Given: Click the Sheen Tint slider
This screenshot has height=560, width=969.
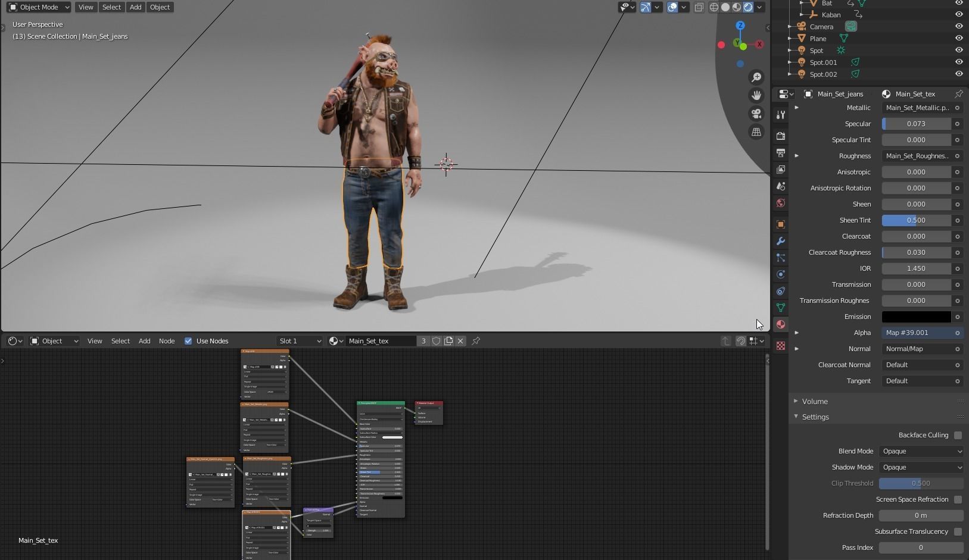Looking at the screenshot, I should (917, 220).
